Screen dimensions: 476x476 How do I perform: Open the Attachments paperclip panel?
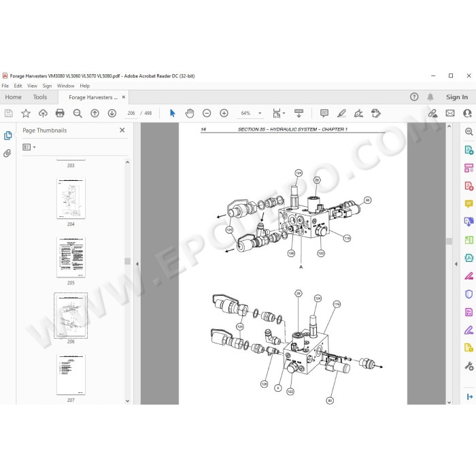[7, 153]
